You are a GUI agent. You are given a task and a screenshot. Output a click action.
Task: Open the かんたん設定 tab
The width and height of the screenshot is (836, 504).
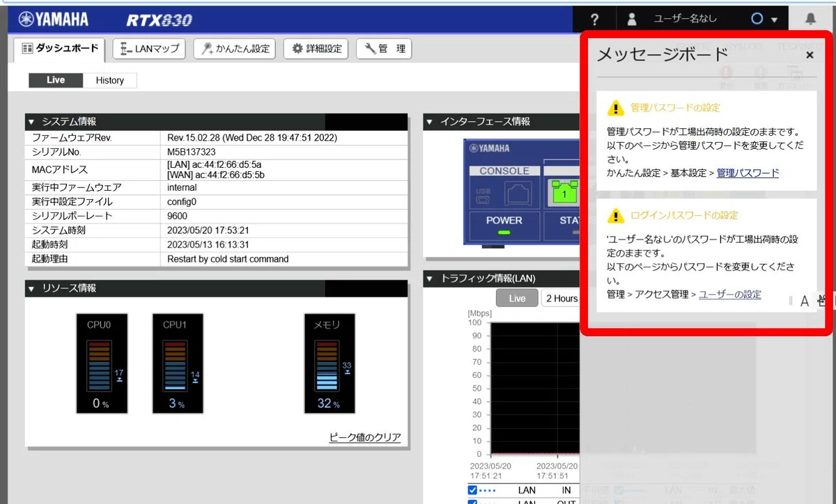[x=235, y=49]
